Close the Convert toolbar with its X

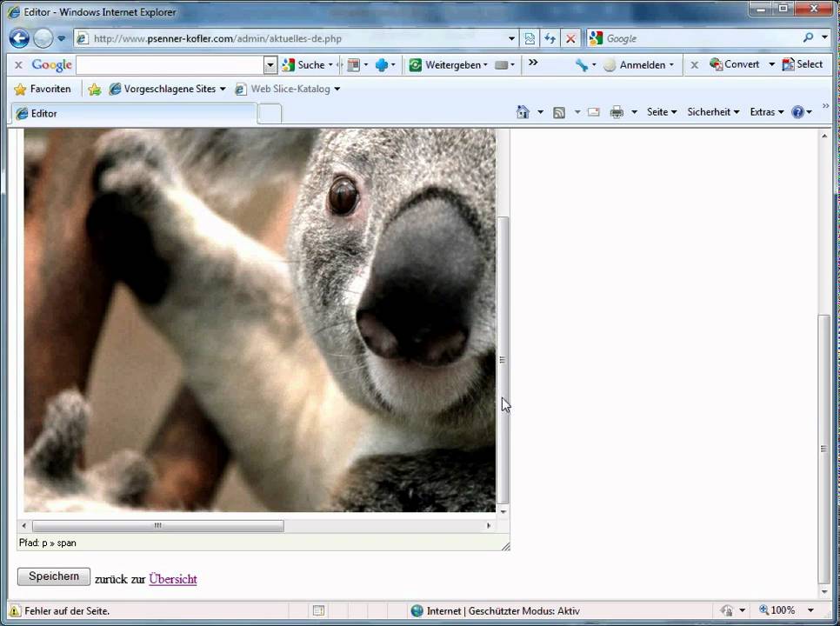694,65
